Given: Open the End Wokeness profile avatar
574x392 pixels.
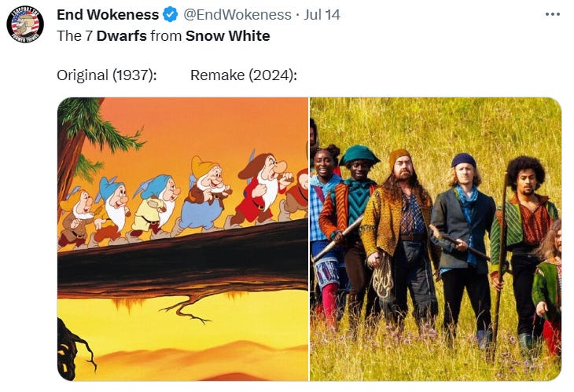Looking at the screenshot, I should pyautogui.click(x=25, y=24).
